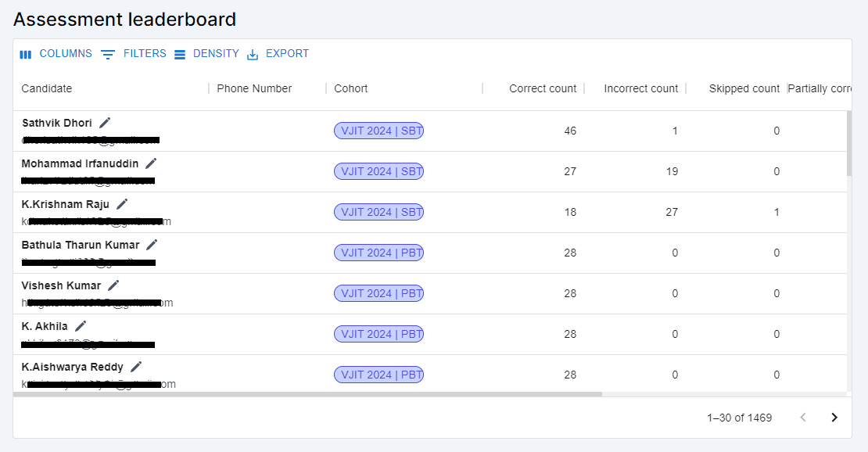
Task: Select candidate name K. Akhila
Action: coord(45,326)
